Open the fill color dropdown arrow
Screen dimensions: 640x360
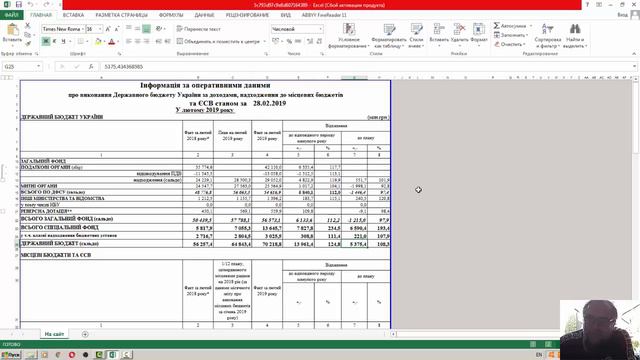(x=104, y=41)
